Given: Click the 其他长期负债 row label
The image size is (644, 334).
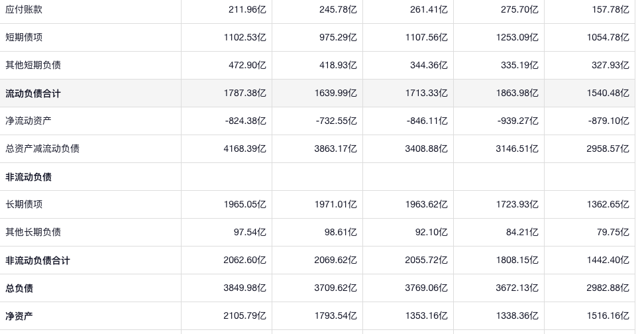Looking at the screenshot, I should (x=33, y=232).
